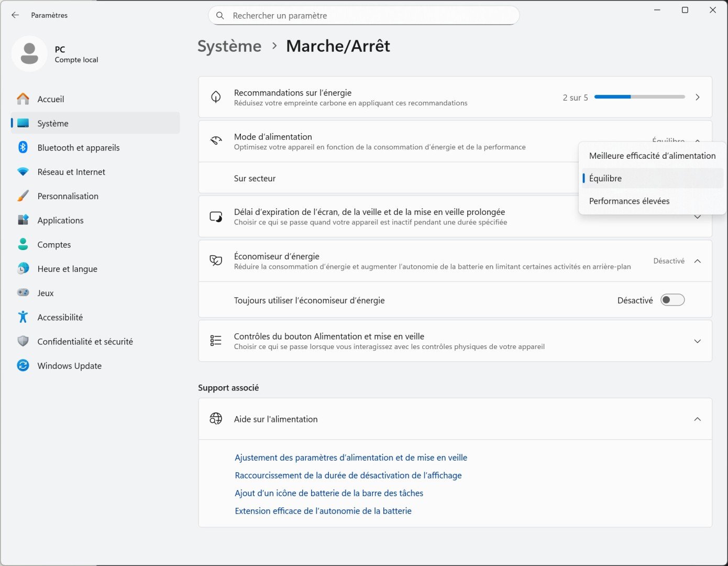The width and height of the screenshot is (728, 566).
Task: Click the Accueil home icon
Action: (23, 99)
